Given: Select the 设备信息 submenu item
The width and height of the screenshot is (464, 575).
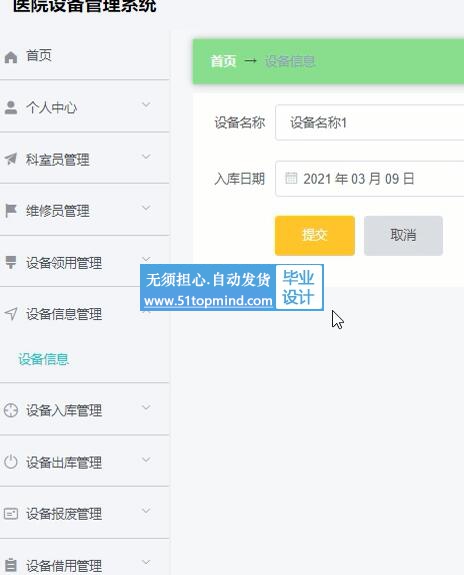Looking at the screenshot, I should 44,359.
